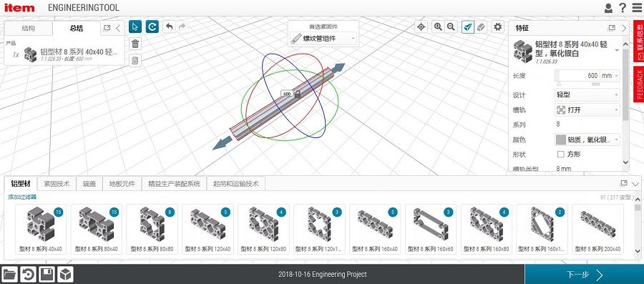644x284 pixels.
Task: Open the 槽轨 打开 dropdown
Action: tap(587, 110)
